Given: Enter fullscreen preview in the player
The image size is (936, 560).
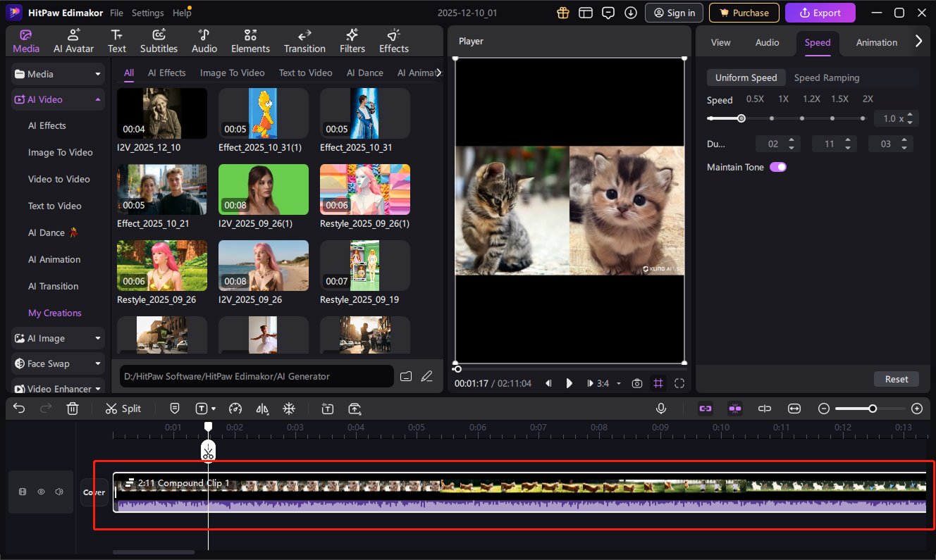Looking at the screenshot, I should pos(679,383).
